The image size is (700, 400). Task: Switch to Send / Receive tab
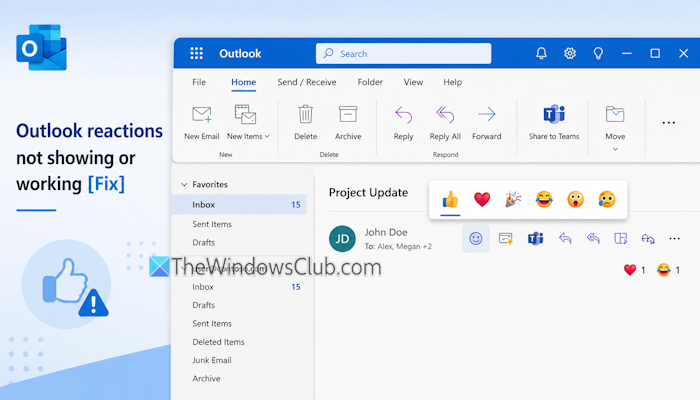pos(307,82)
